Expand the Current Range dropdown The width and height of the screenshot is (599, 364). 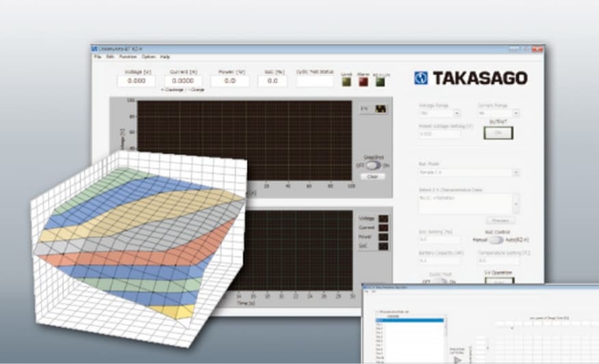pyautogui.click(x=516, y=113)
